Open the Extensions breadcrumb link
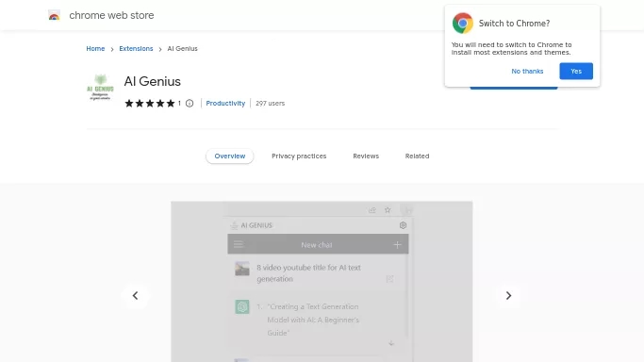 tap(136, 48)
